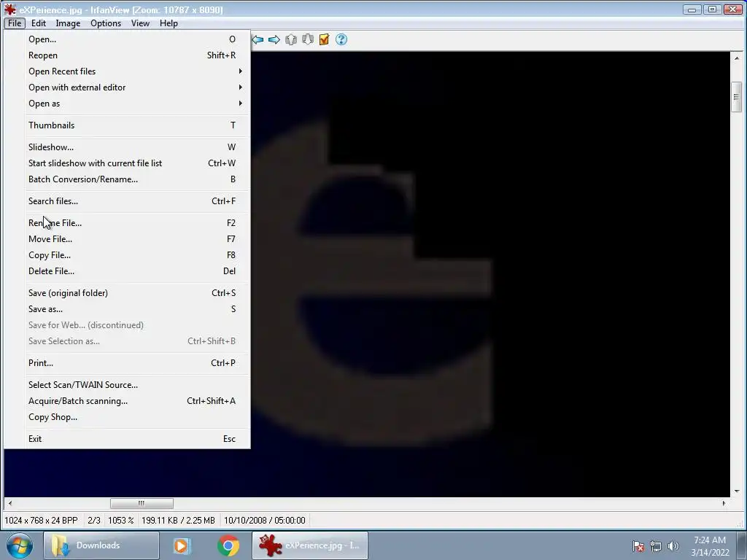
Task: Open the View menu
Action: pyautogui.click(x=140, y=23)
